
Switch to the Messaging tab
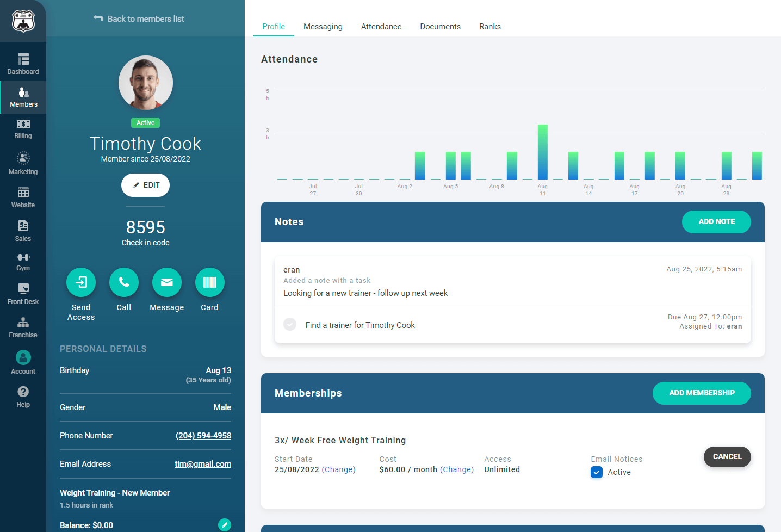[323, 27]
